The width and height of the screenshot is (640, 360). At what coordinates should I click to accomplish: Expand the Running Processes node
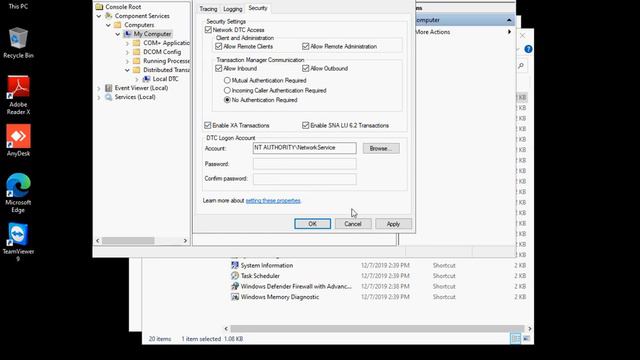coord(127,61)
